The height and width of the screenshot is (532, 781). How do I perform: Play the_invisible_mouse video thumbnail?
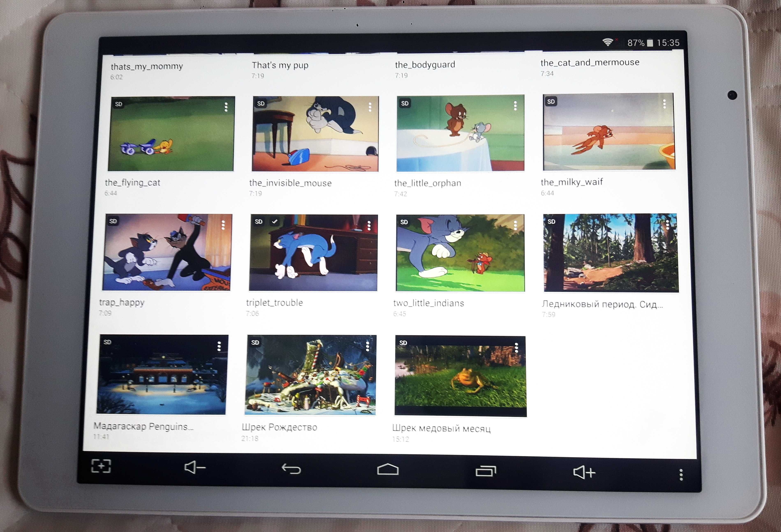[x=315, y=134]
